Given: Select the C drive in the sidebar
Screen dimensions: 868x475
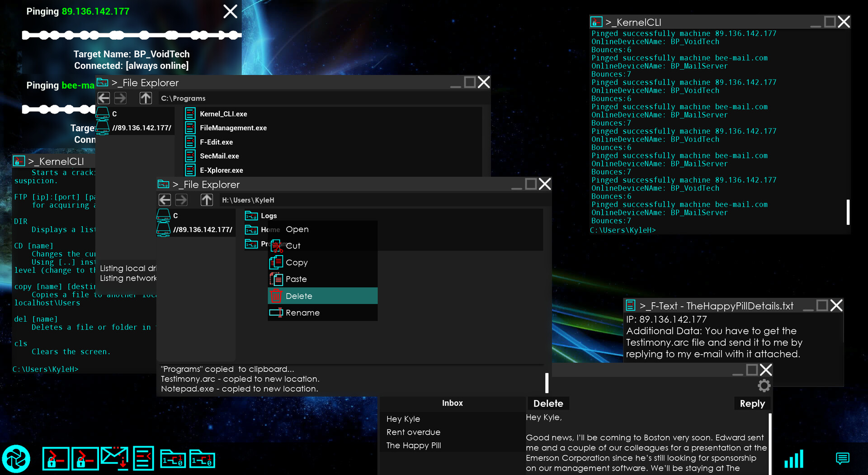Looking at the screenshot, I should pyautogui.click(x=175, y=216).
